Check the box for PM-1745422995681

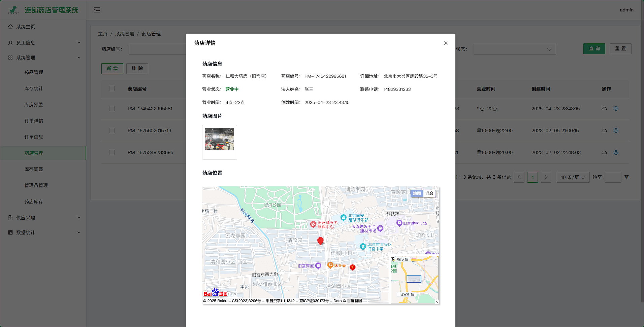[x=112, y=109]
